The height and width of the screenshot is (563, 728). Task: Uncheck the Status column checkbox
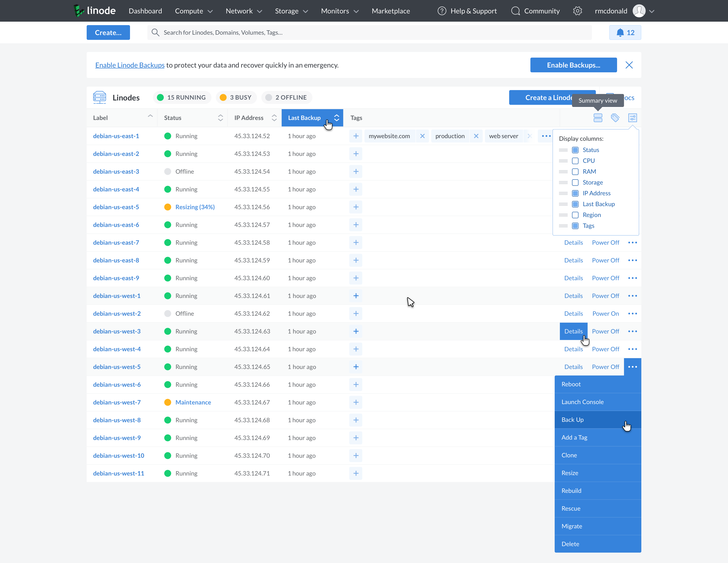575,150
